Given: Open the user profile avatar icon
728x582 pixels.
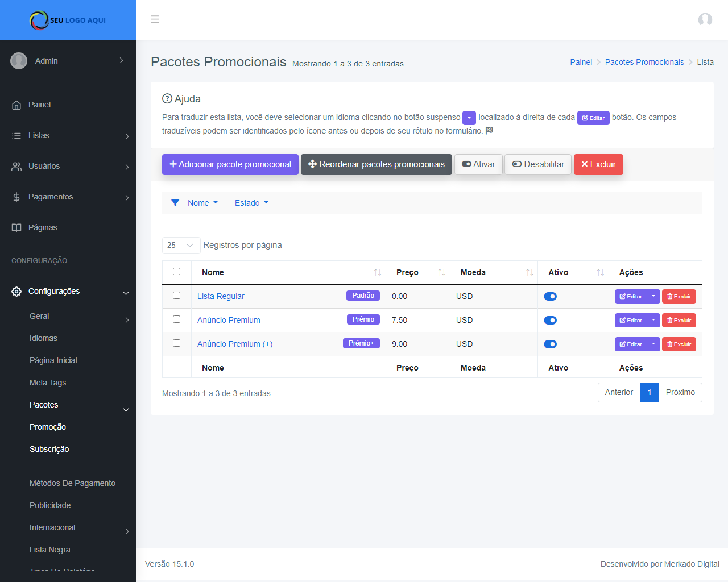Looking at the screenshot, I should 705,20.
